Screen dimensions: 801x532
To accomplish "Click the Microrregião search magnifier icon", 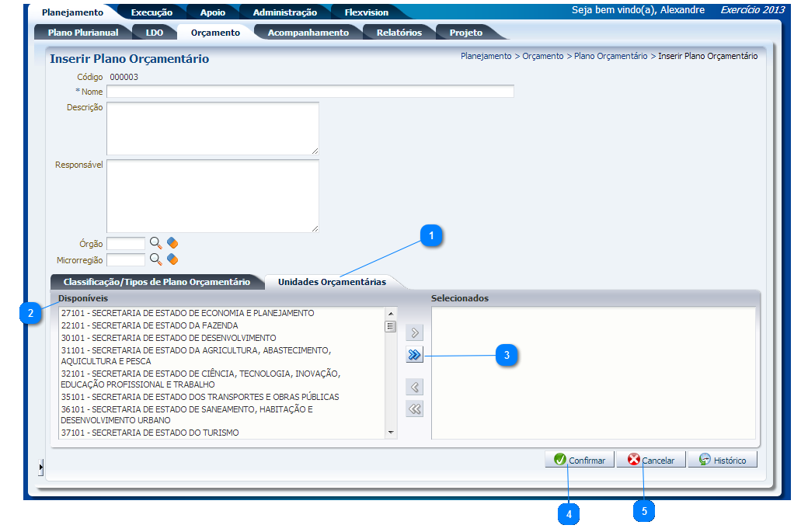I will [155, 259].
